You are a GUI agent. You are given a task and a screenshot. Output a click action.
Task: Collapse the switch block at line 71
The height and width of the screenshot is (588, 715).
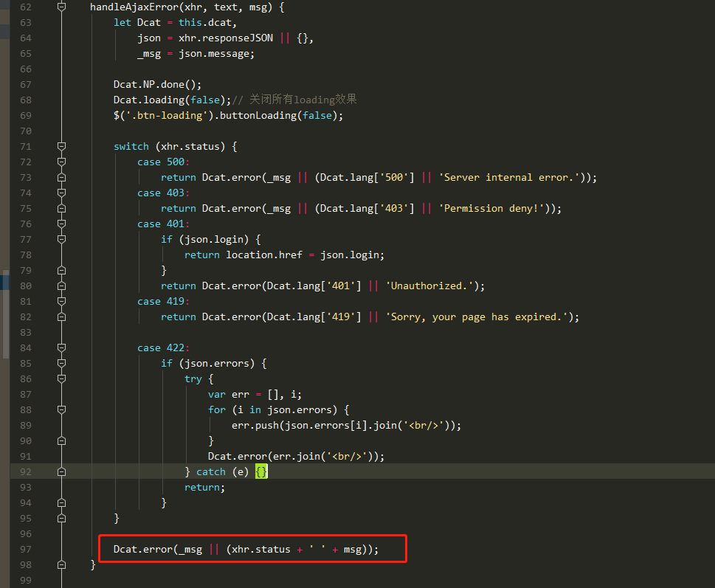pos(61,146)
